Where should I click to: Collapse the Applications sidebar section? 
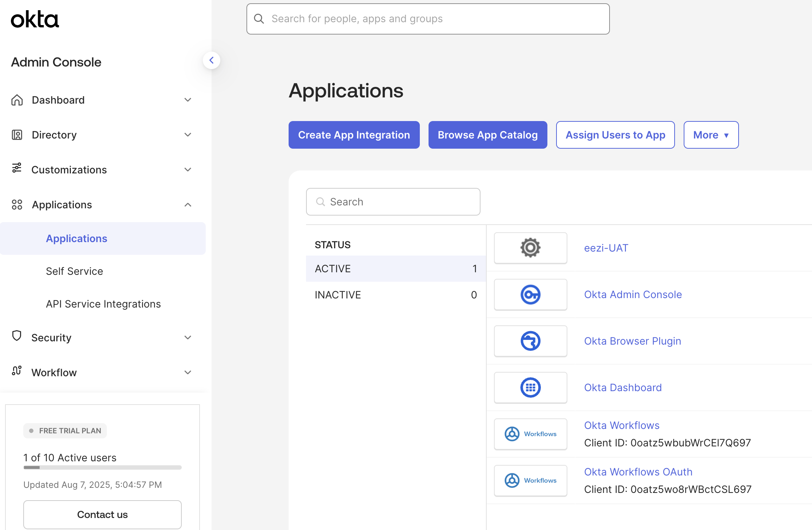coord(188,205)
